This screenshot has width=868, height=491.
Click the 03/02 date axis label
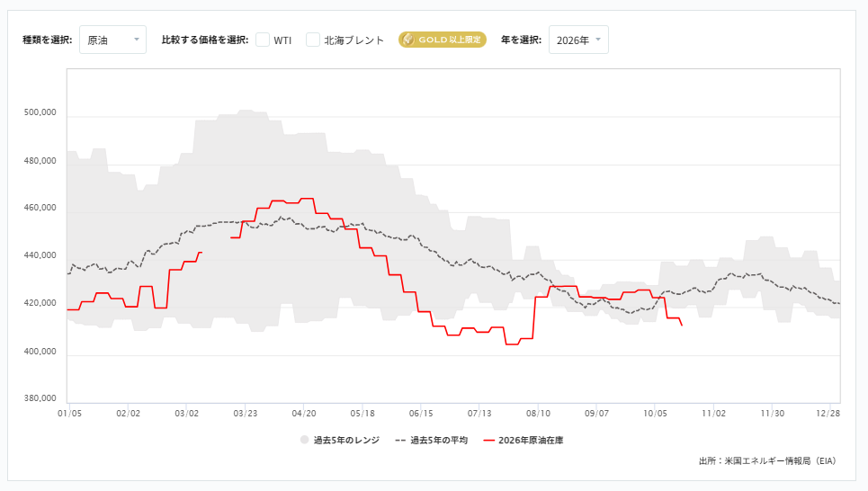[186, 414]
